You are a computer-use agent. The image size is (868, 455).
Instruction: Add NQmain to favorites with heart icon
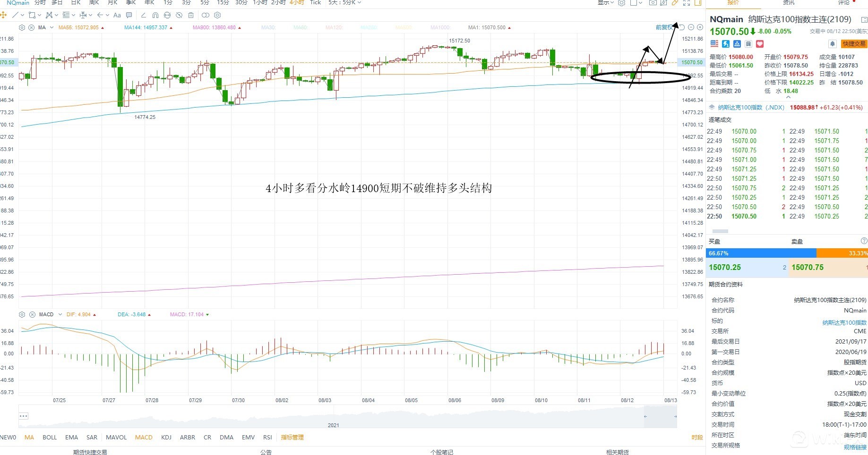[760, 44]
